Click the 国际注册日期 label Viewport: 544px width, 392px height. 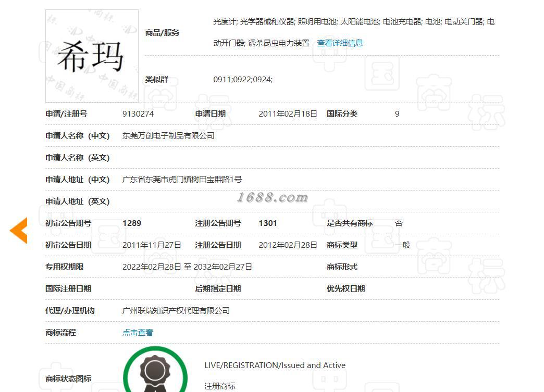pos(68,289)
